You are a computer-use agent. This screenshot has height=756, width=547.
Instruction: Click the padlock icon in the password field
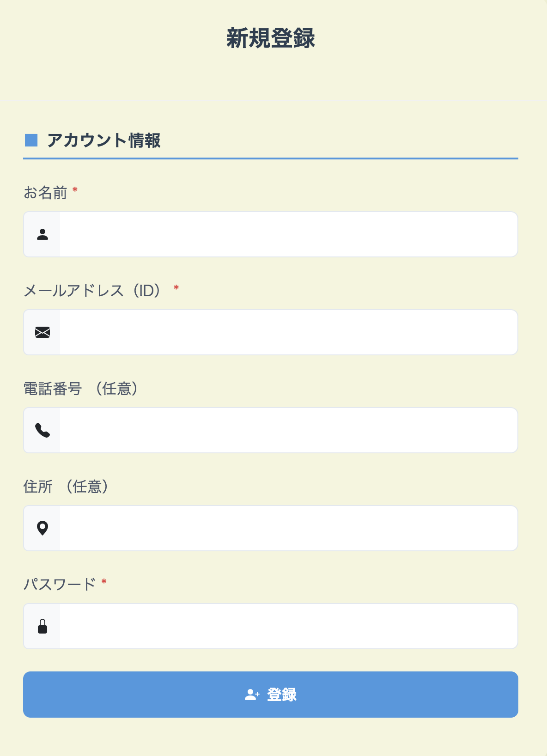(43, 626)
